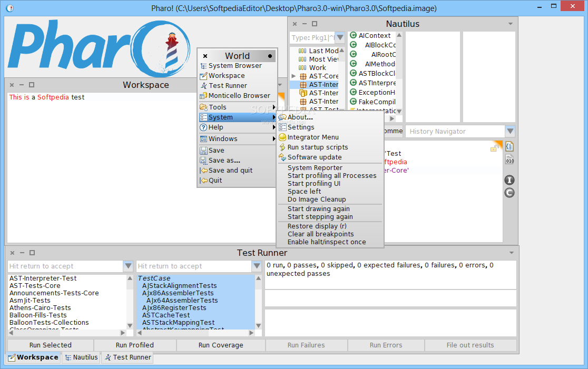Switch to the Test Runner taskbar tab
The height and width of the screenshot is (369, 588).
(x=128, y=357)
